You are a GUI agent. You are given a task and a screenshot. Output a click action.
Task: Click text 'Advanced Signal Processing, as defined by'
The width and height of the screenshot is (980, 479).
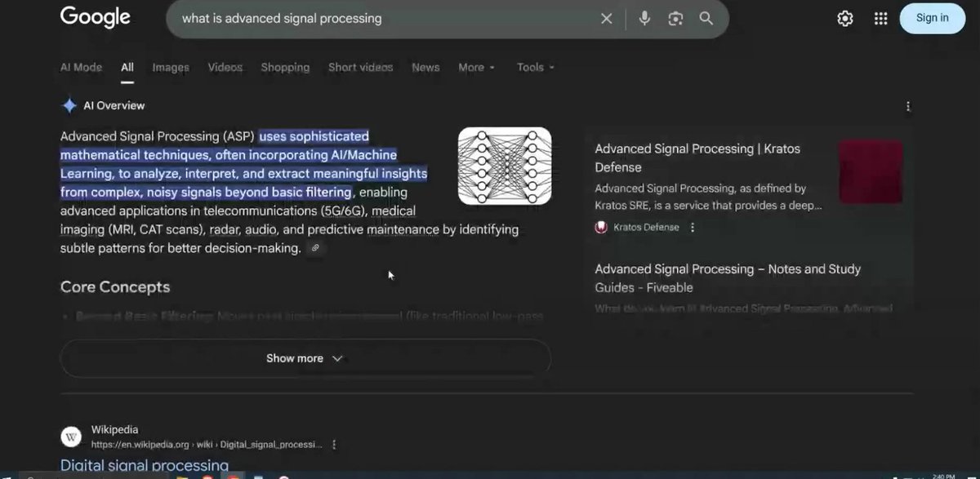pos(701,188)
